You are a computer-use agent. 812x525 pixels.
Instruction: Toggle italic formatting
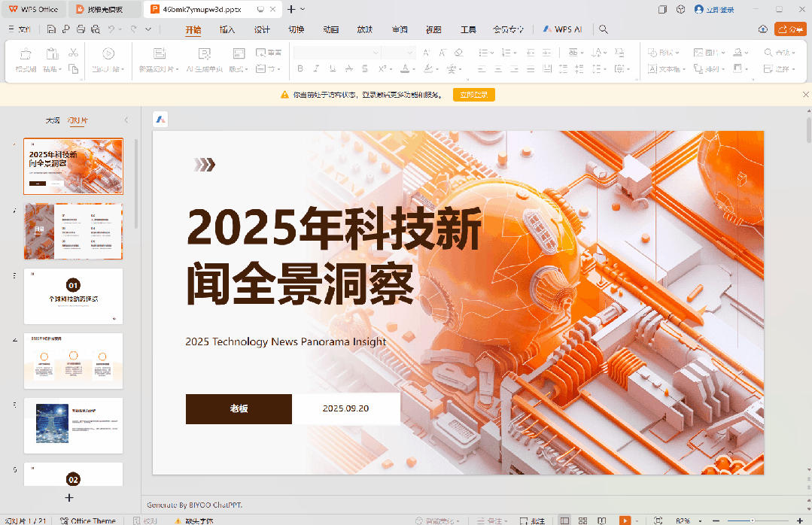click(315, 68)
